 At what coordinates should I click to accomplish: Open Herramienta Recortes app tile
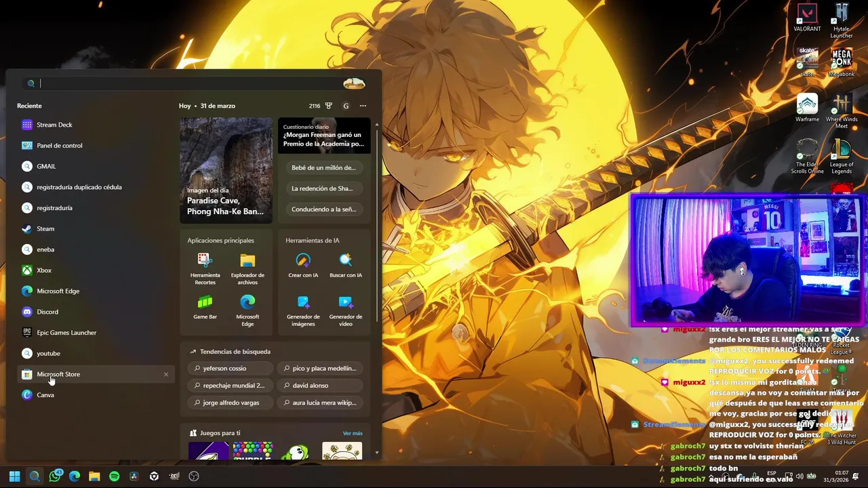(205, 269)
